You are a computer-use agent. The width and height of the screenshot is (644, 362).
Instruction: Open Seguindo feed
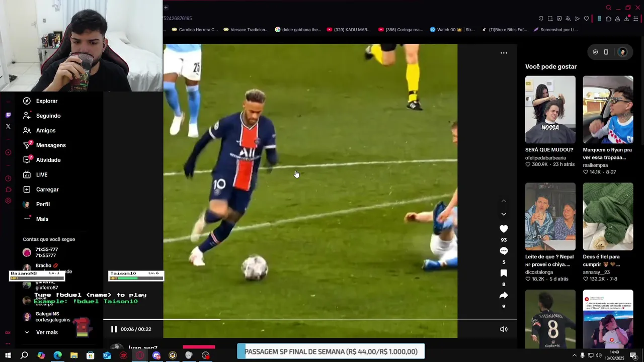pyautogui.click(x=42, y=116)
